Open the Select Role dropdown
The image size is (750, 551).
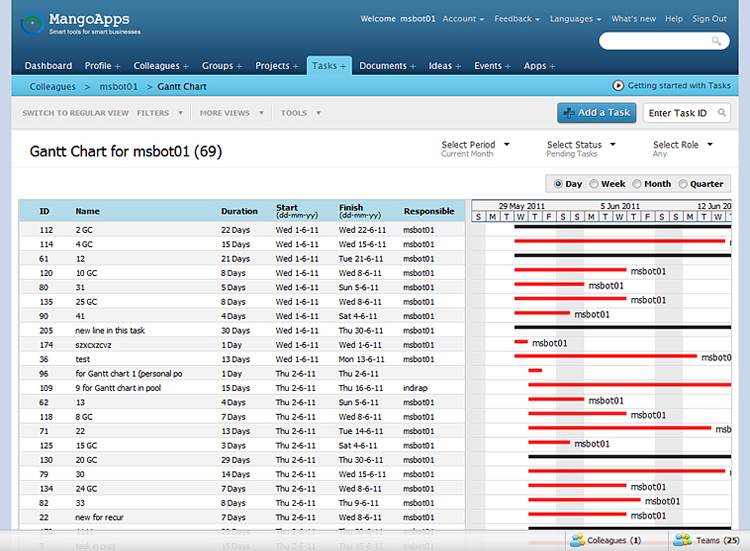click(683, 144)
